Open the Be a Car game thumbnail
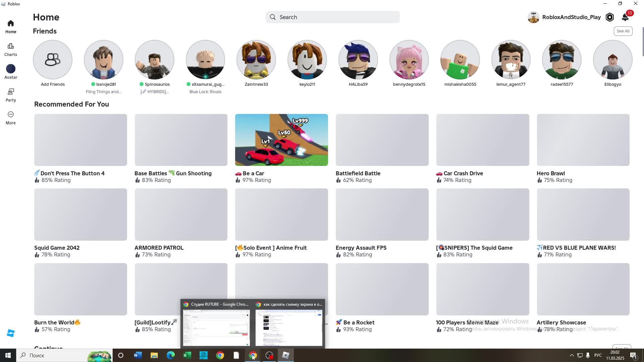 point(281,140)
